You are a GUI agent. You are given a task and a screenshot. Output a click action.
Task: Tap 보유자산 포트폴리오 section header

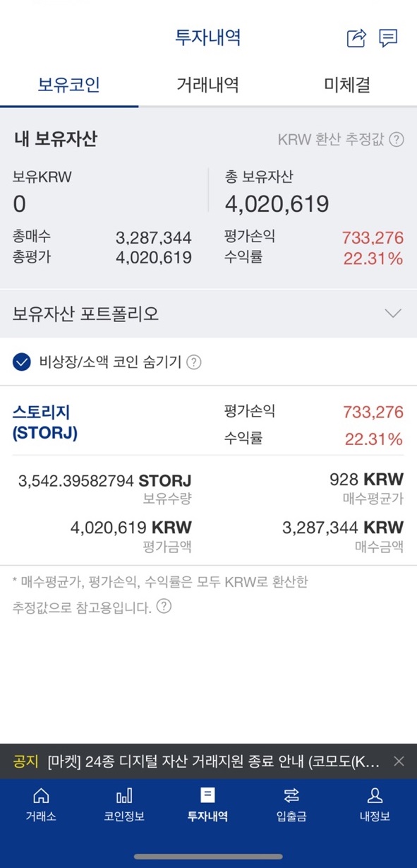208,314
